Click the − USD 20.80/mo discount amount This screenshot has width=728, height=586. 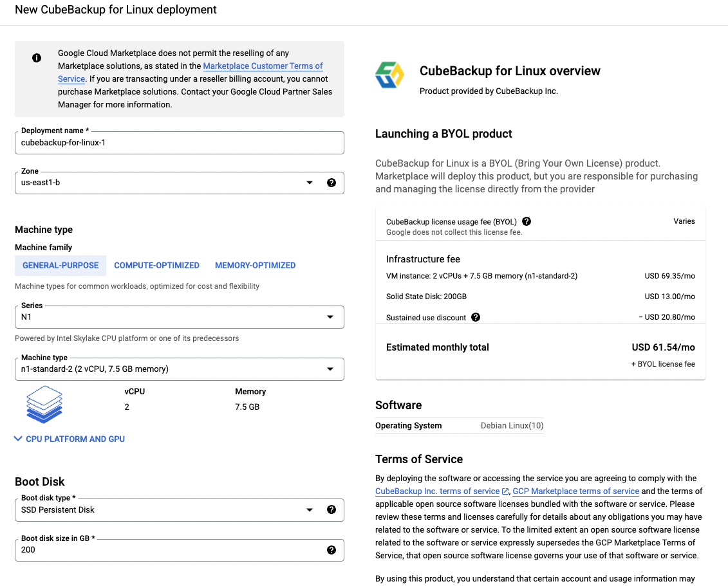coord(667,317)
